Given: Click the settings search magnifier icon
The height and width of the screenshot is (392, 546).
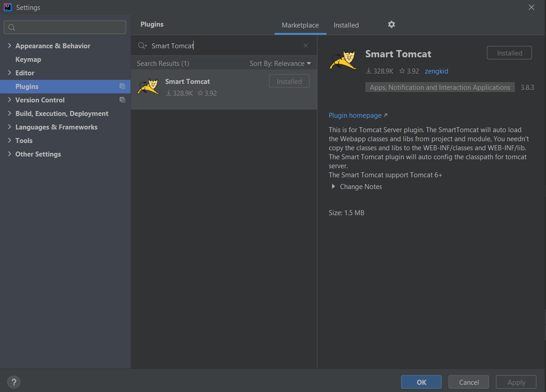Looking at the screenshot, I should (x=12, y=28).
